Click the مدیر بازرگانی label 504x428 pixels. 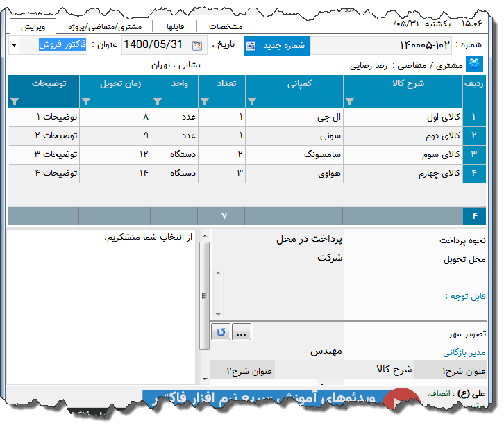coord(464,353)
